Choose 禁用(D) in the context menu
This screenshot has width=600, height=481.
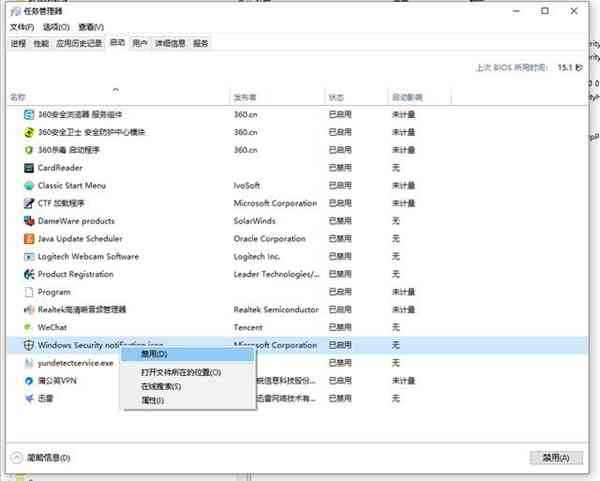pyautogui.click(x=188, y=354)
